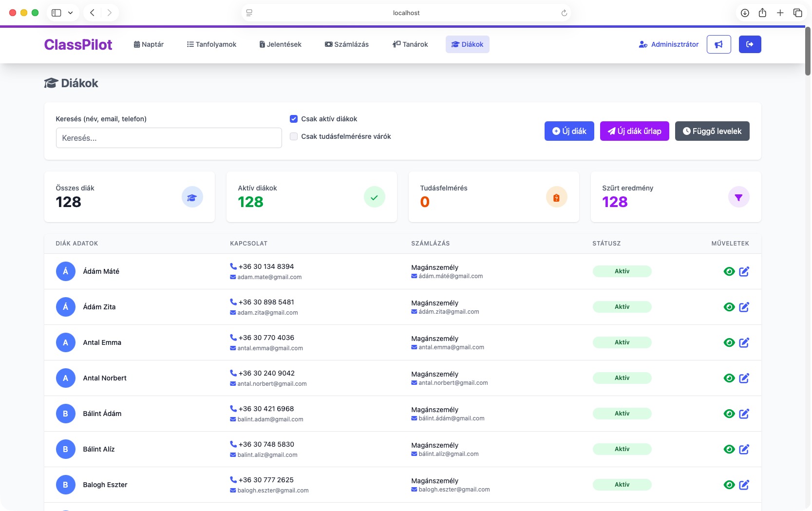This screenshot has height=511, width=812.
Task: Click the purple filter icon in Szűrt eredmény
Action: [x=738, y=197]
